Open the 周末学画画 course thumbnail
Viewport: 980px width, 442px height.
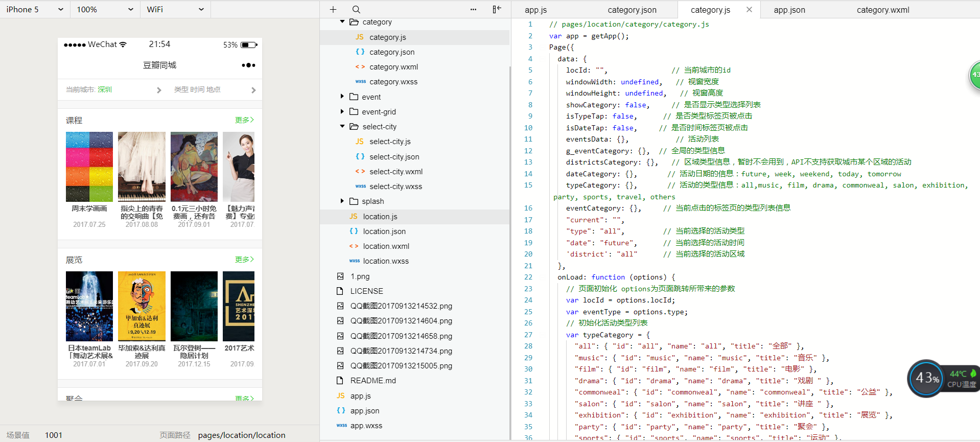click(89, 167)
